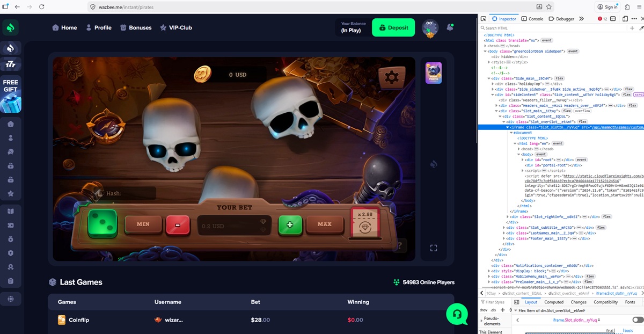Image resolution: width=644 pixels, height=334 pixels.
Task: Increase bet with green plus button
Action: 290,224
